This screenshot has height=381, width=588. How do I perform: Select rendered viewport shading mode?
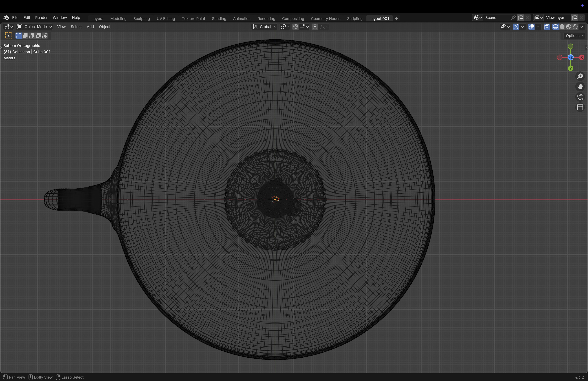(x=575, y=27)
